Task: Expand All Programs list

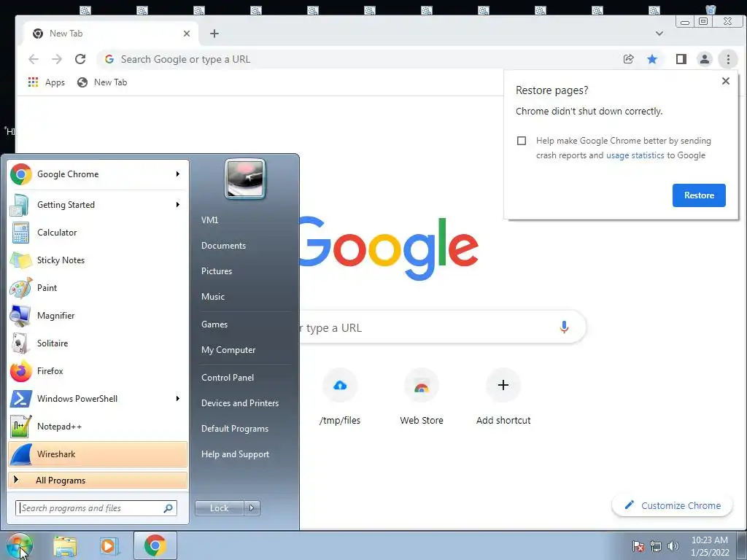Action: coord(98,480)
